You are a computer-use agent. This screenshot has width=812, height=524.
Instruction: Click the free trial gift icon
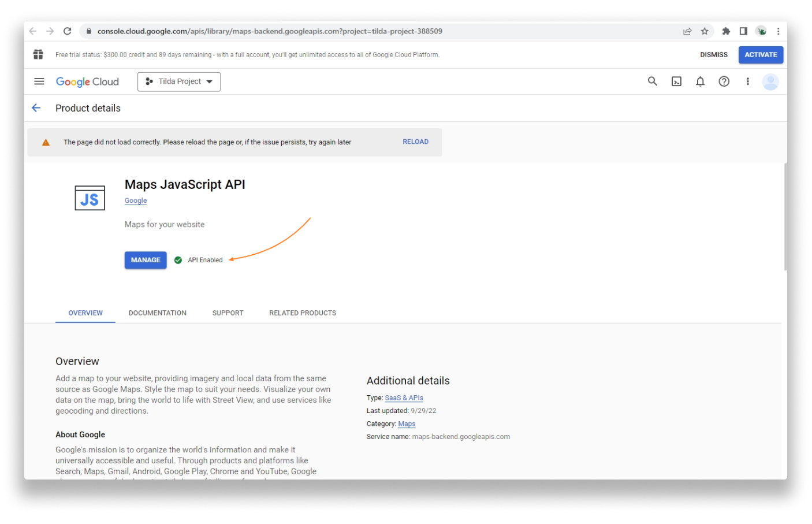pos(38,54)
